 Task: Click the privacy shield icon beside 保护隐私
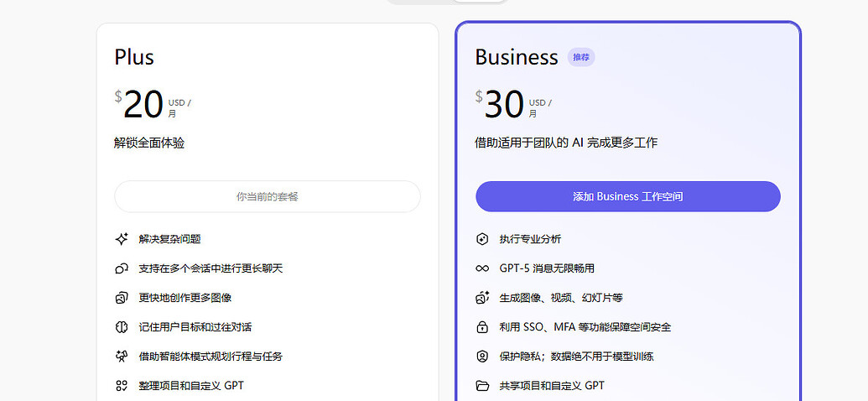pos(482,357)
